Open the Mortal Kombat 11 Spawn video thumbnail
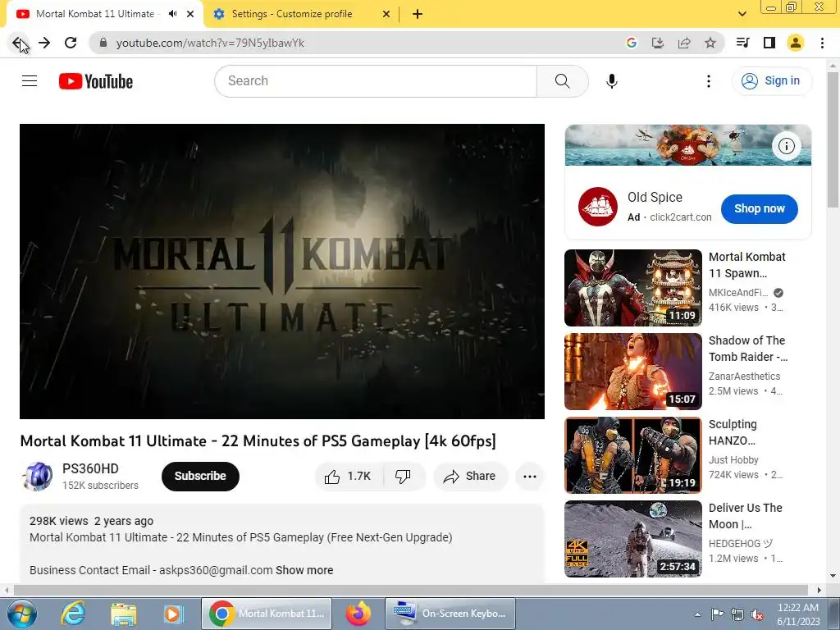 click(x=633, y=288)
